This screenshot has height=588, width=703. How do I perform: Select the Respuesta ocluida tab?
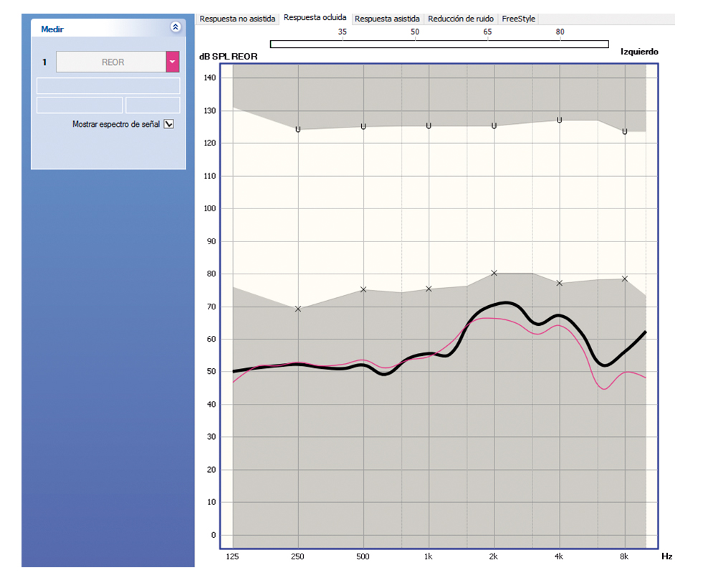pyautogui.click(x=315, y=17)
